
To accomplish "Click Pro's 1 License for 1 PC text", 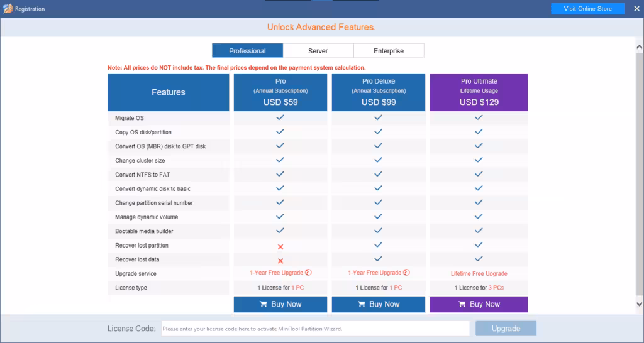I will (280, 288).
